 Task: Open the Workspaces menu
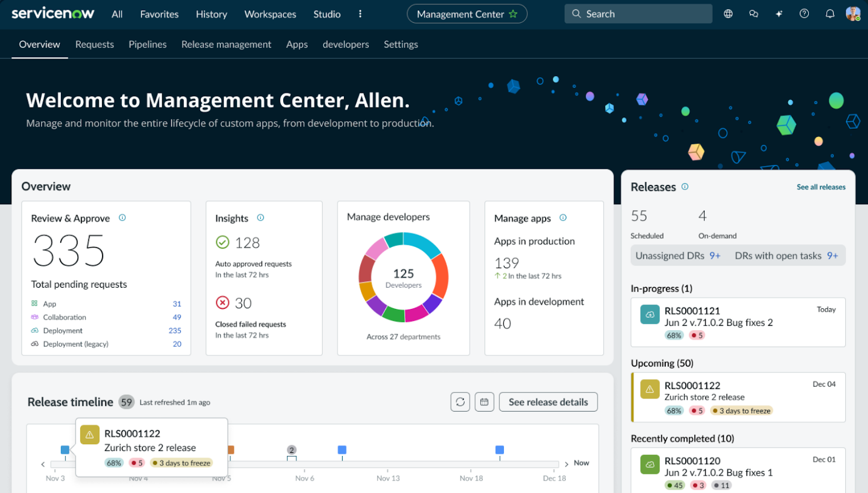point(270,14)
